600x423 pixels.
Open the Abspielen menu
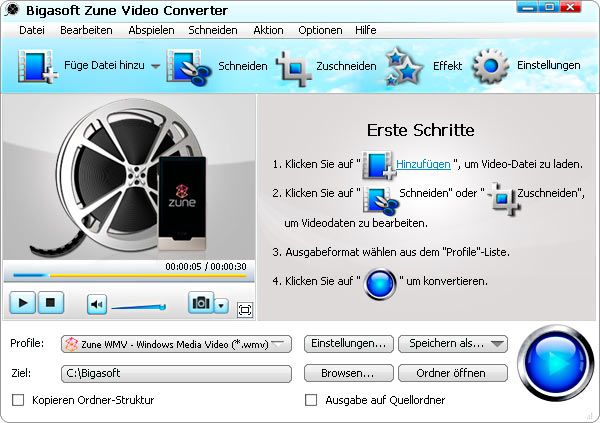pos(151,30)
